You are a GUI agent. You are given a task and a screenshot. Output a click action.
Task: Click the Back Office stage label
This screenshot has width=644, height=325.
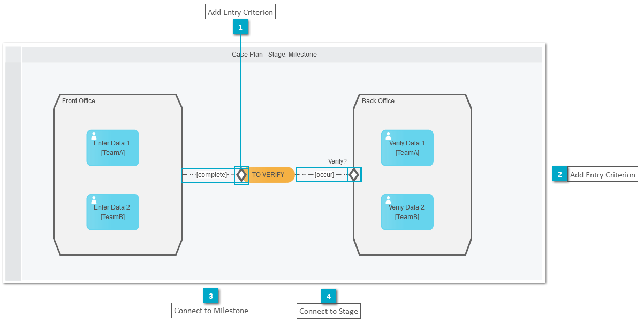(378, 101)
